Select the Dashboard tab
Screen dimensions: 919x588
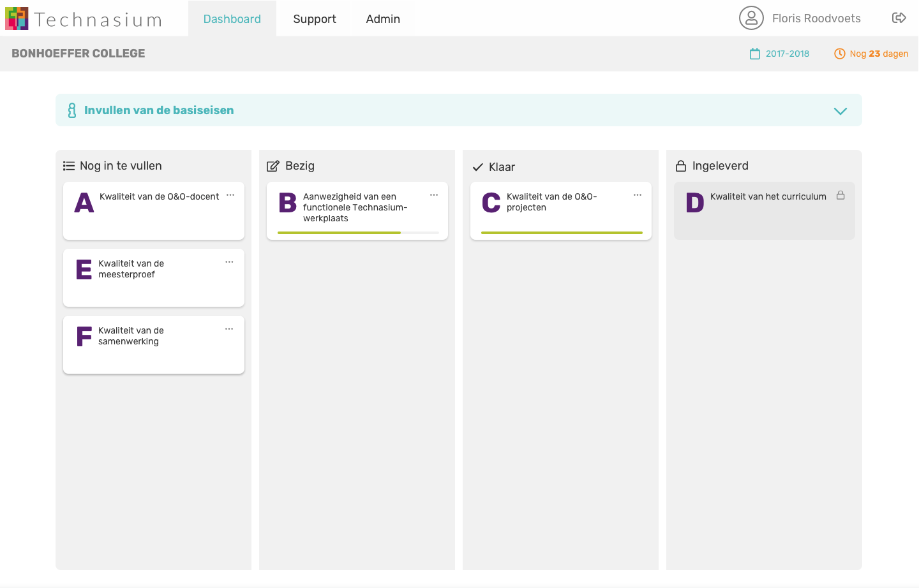(x=232, y=19)
